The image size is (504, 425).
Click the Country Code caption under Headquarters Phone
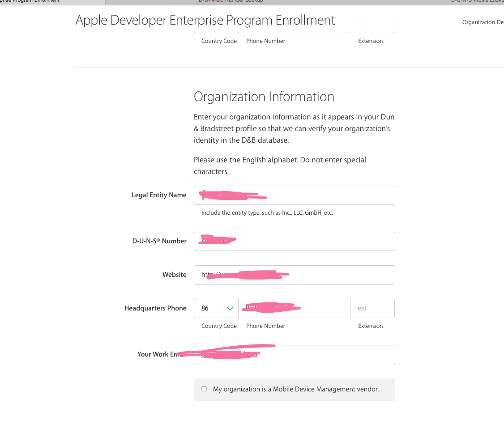[219, 326]
